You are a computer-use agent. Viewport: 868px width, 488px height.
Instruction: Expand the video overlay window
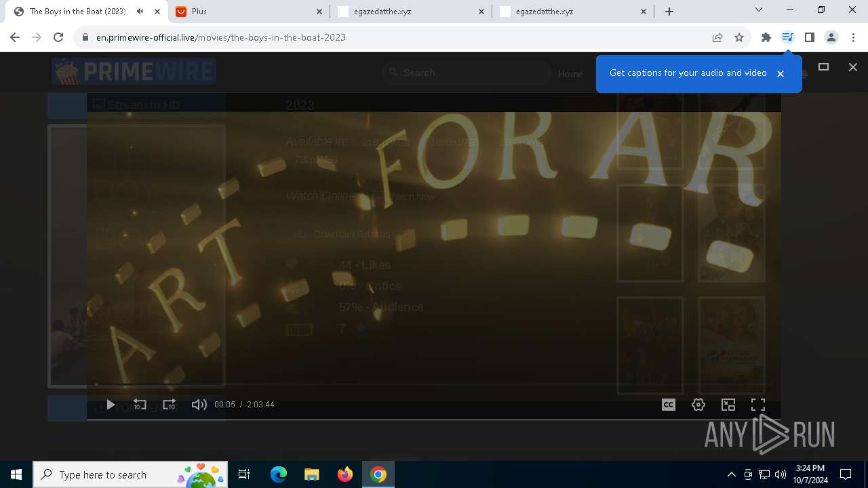[824, 67]
